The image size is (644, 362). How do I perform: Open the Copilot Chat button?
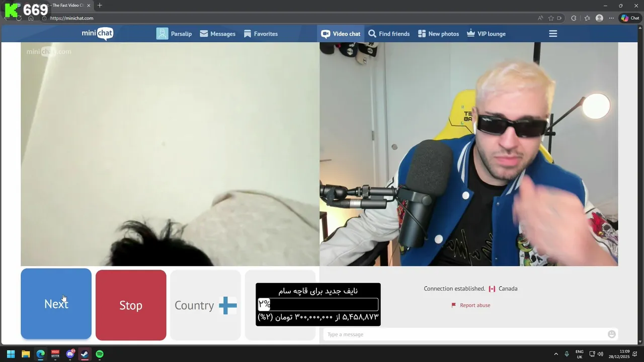630,18
